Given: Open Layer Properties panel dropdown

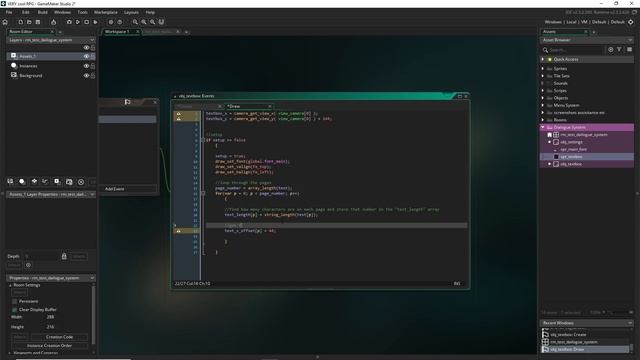Looking at the screenshot, I should (x=92, y=194).
